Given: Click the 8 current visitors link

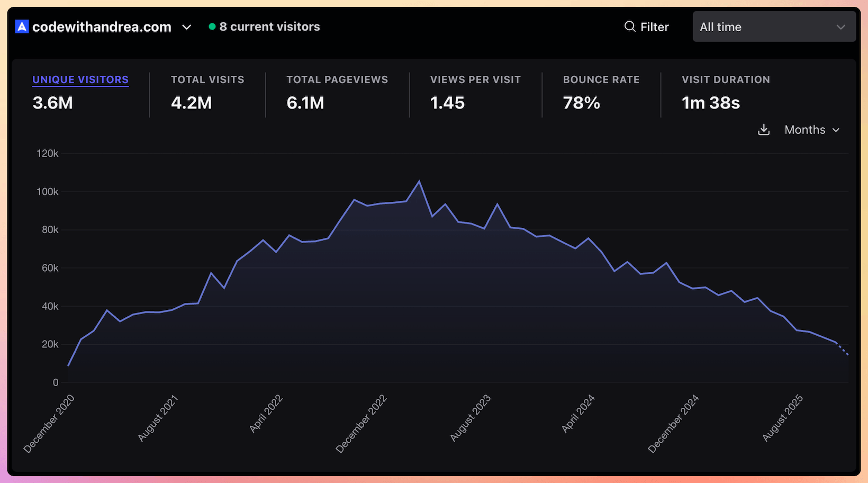Looking at the screenshot, I should tap(270, 26).
